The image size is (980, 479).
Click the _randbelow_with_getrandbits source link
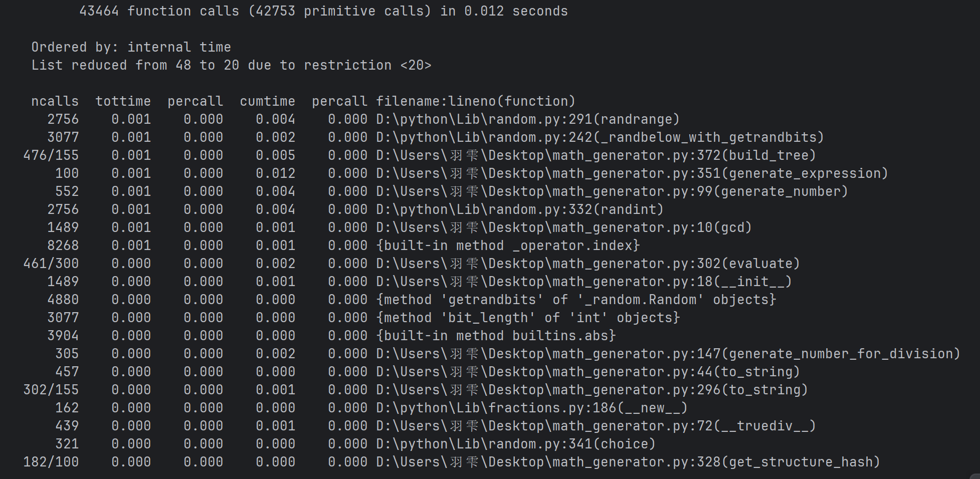pyautogui.click(x=600, y=137)
